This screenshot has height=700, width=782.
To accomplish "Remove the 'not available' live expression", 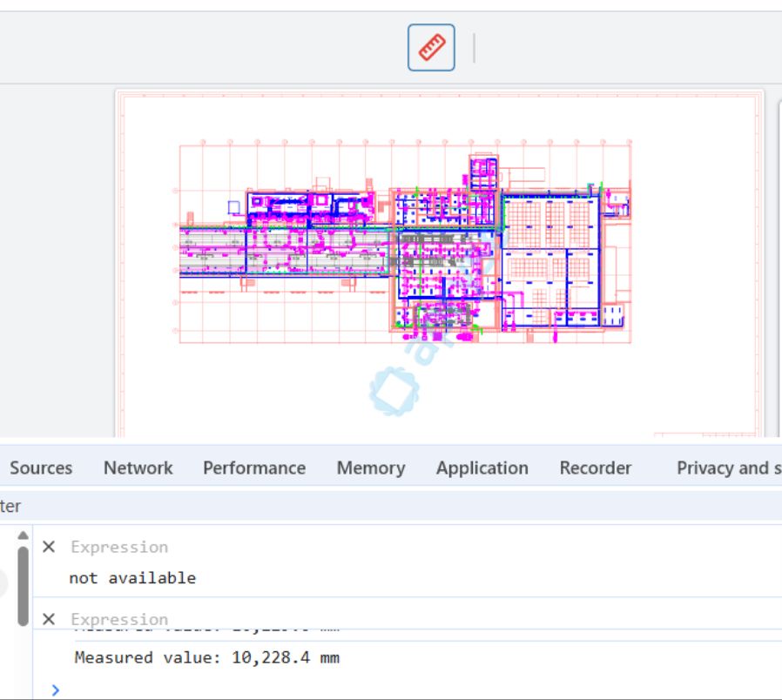I will click(x=49, y=547).
